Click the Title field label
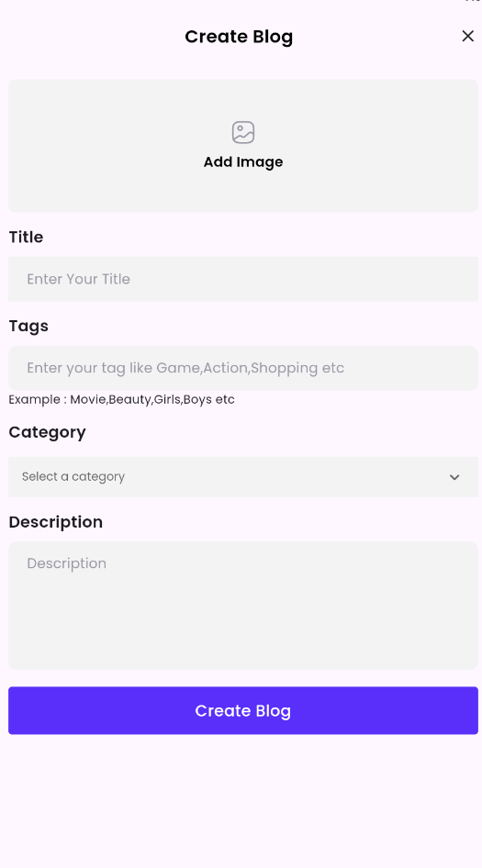The height and width of the screenshot is (868, 482). point(26,237)
